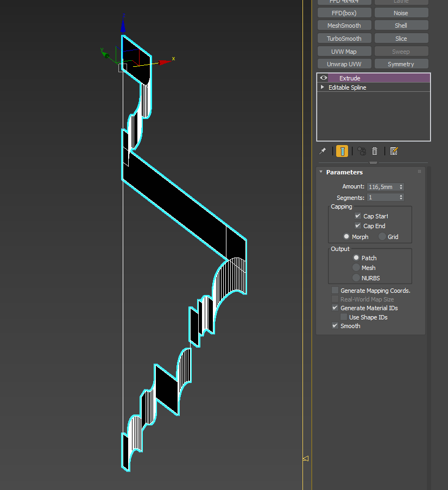Apply the FFD(box) modifier
This screenshot has width=448, height=490.
(x=344, y=13)
